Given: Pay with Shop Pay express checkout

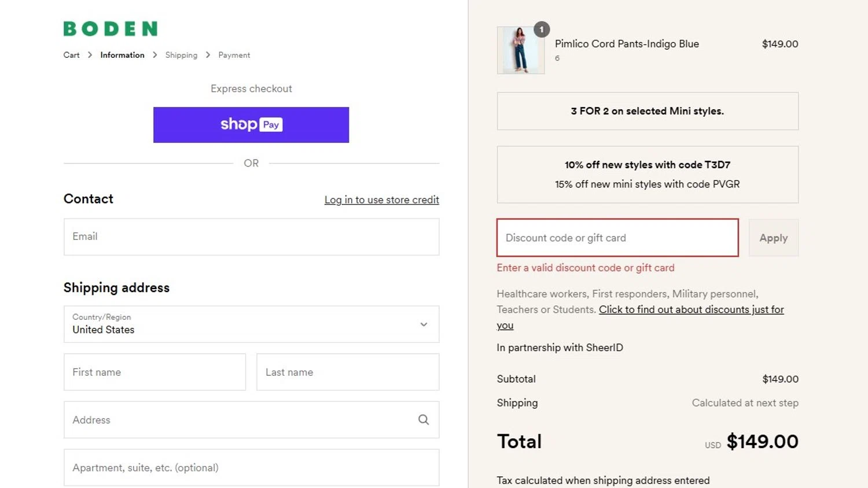Looking at the screenshot, I should point(251,125).
